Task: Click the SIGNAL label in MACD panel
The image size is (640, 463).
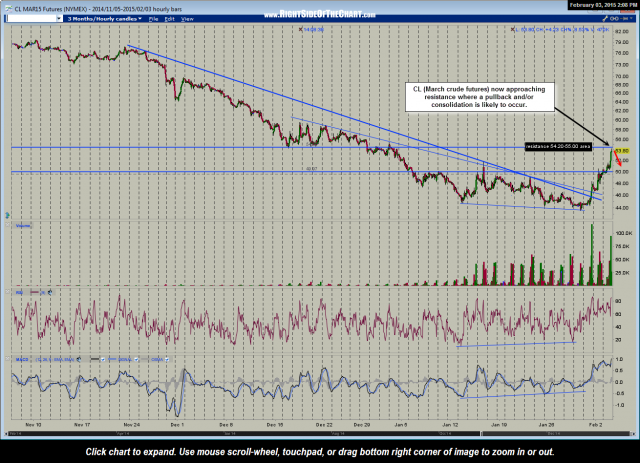Action: coord(125,359)
